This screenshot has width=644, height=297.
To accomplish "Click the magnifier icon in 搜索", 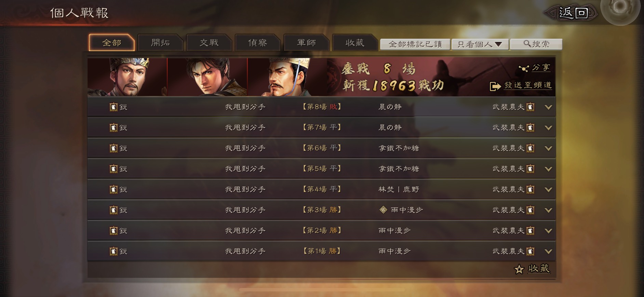I will [527, 44].
